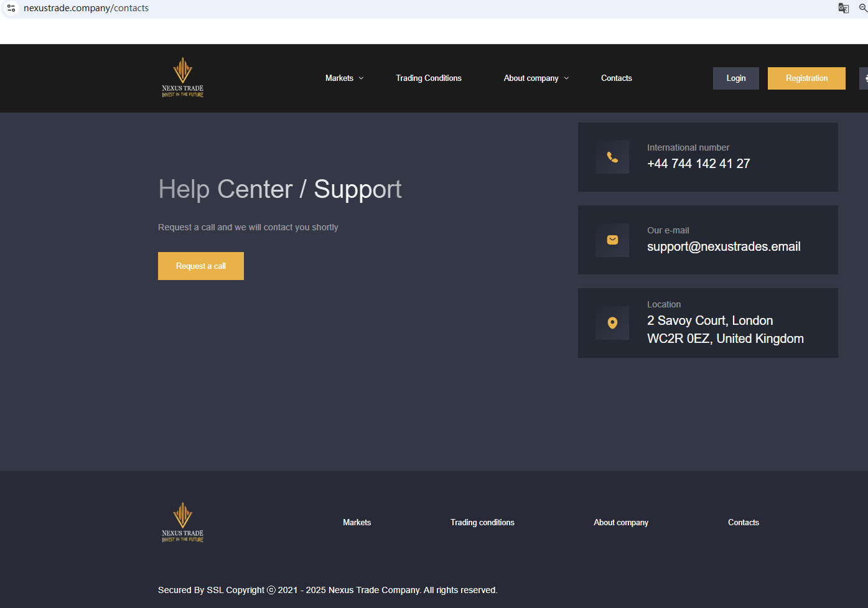
Task: Click the +44 744 142 41 27 phone number
Action: pos(698,164)
